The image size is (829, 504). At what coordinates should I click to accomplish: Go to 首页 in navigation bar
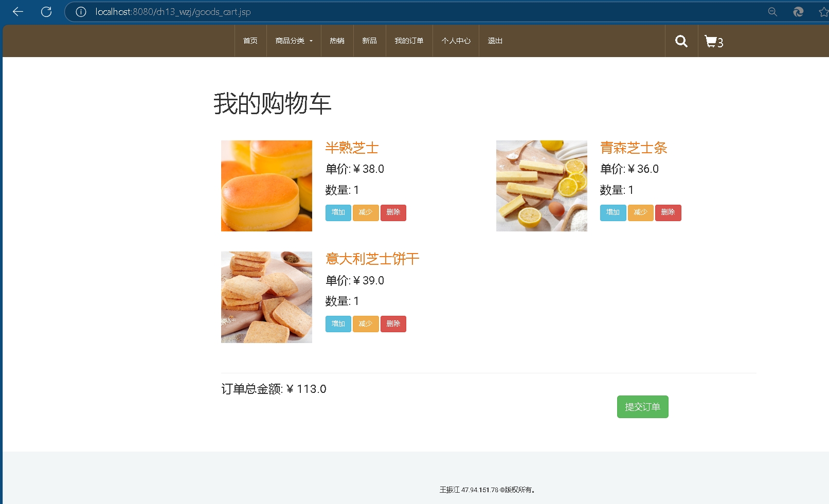pyautogui.click(x=250, y=41)
